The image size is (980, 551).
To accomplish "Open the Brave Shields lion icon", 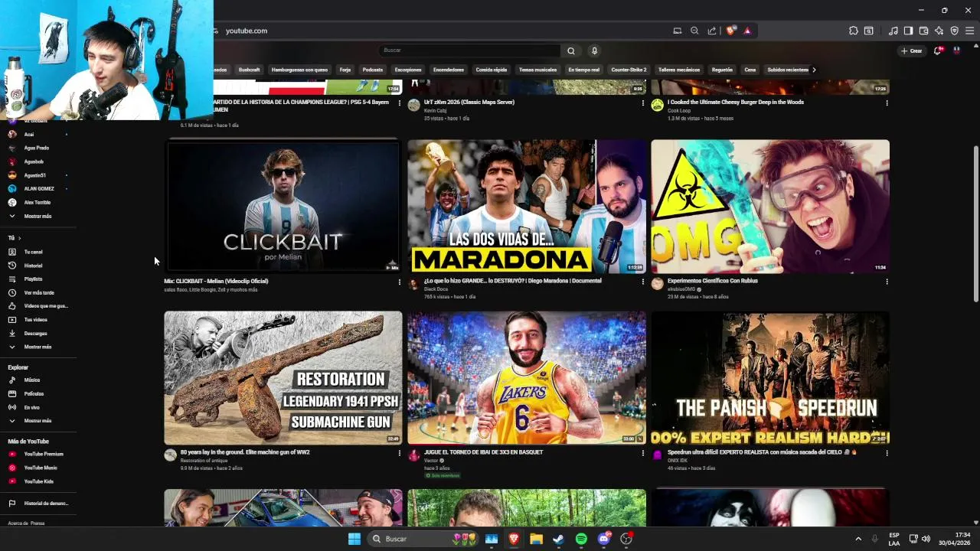I will tap(730, 31).
